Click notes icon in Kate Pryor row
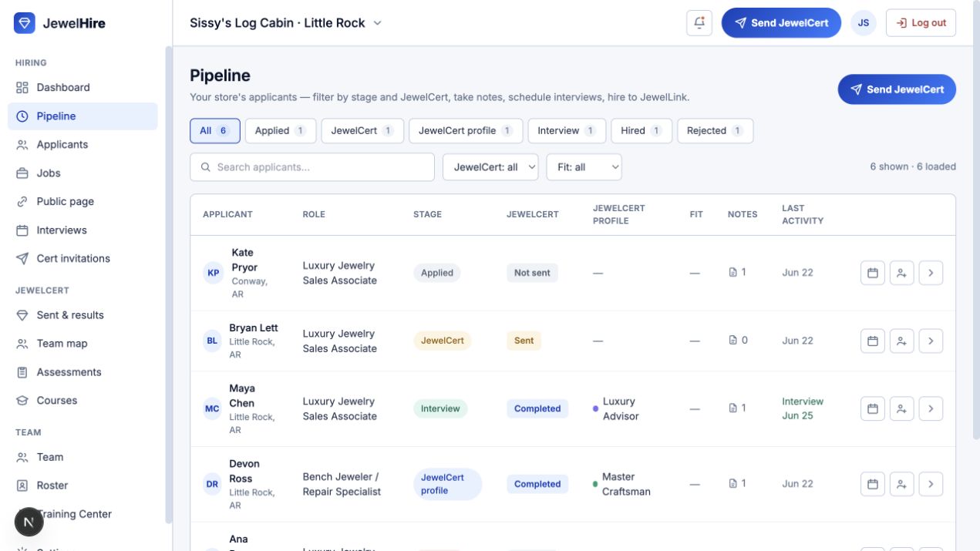 (x=733, y=272)
